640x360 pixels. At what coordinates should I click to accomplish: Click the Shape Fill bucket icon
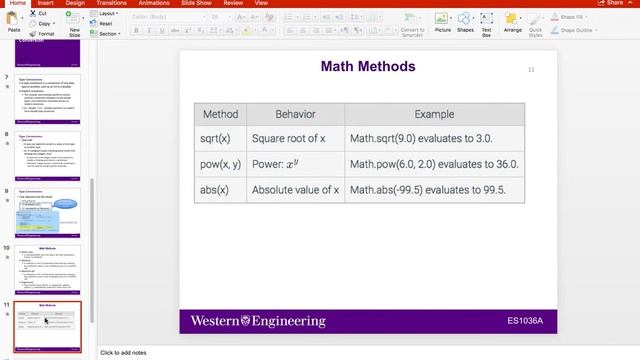pos(554,17)
